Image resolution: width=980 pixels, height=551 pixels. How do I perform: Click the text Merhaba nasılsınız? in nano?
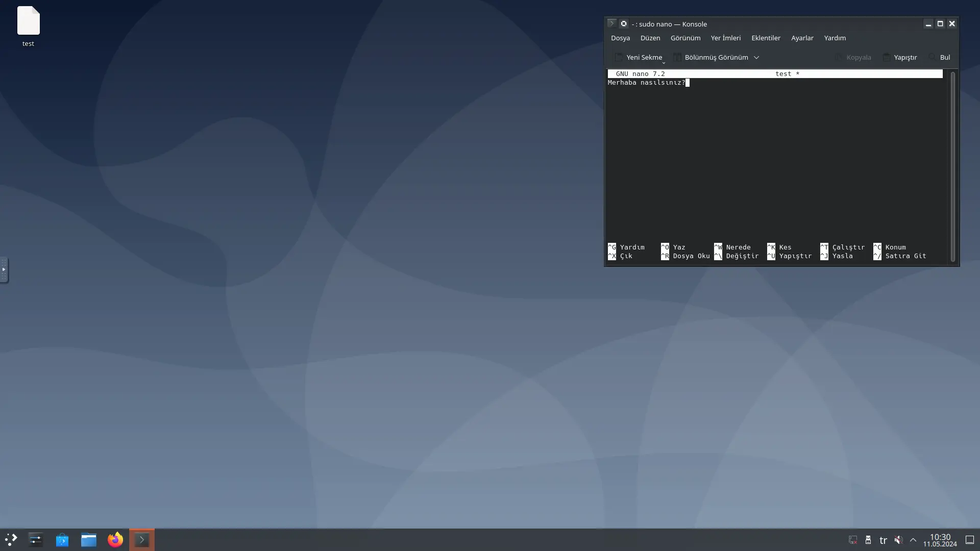tap(646, 83)
